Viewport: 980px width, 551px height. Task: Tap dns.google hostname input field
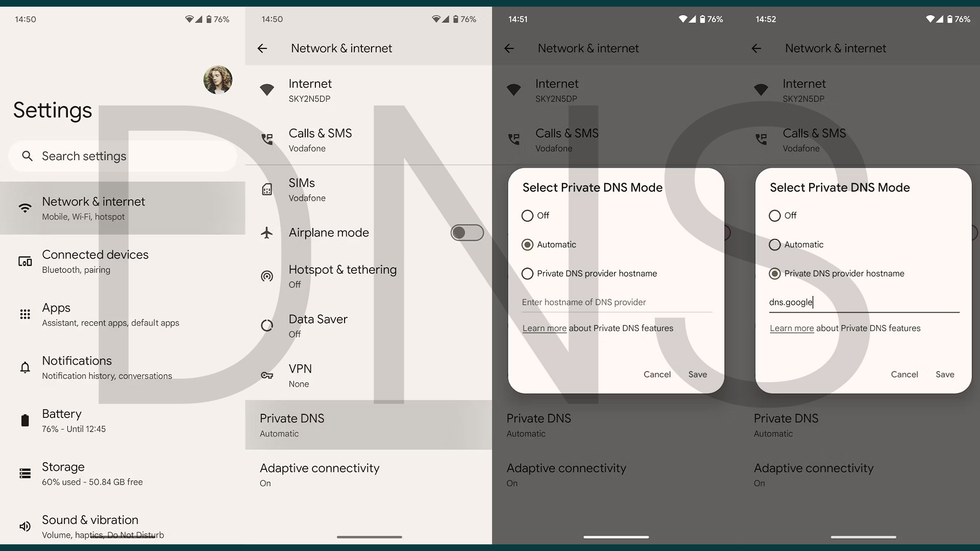tap(864, 302)
